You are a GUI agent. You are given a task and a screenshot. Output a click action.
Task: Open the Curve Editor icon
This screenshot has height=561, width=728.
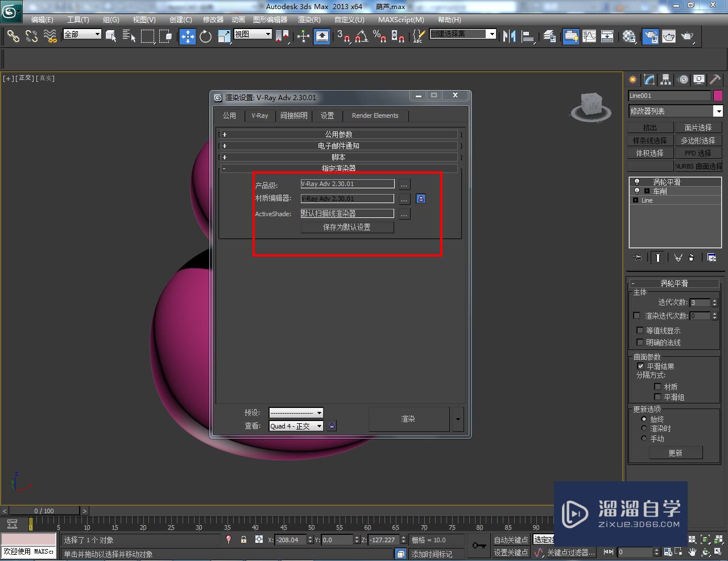(x=589, y=36)
